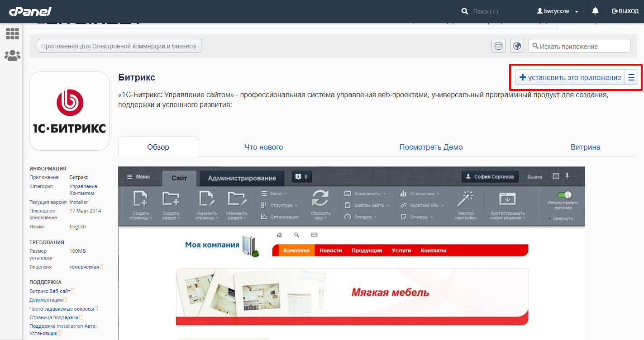Switch to the "Что нового" tab
Image resolution: width=644 pixels, height=340 pixels.
[x=264, y=147]
